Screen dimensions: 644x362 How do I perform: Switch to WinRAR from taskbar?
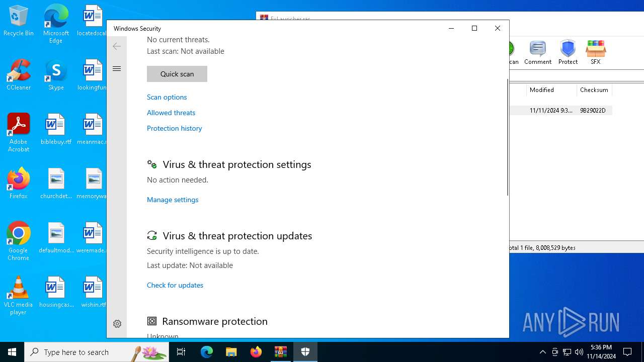coord(281,352)
